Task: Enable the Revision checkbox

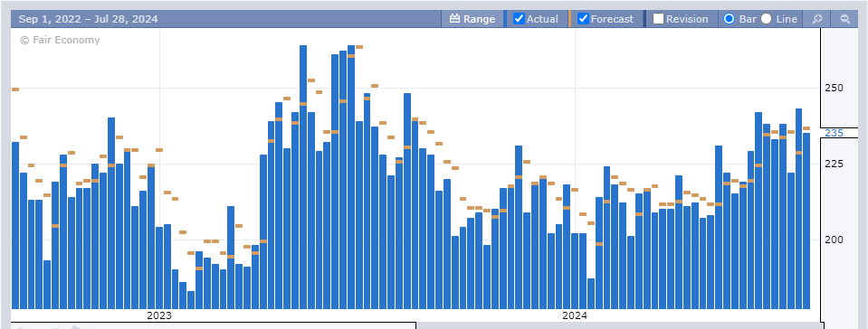Action: 658,19
